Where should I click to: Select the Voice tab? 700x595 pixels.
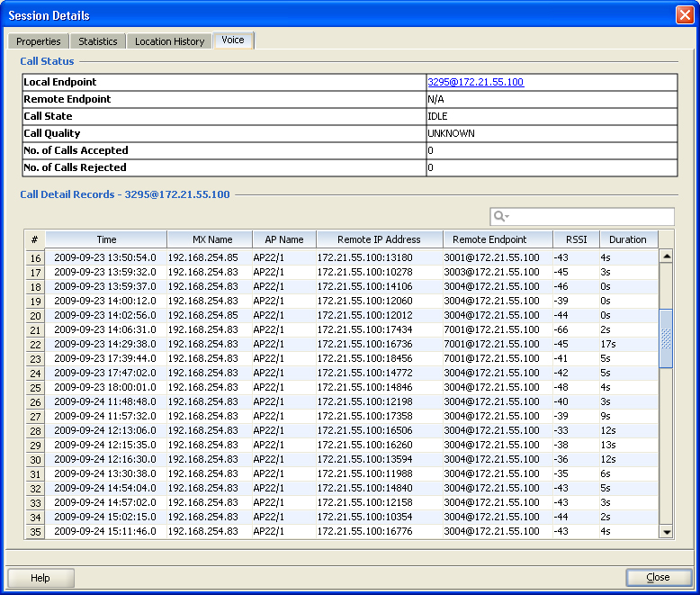pos(233,41)
